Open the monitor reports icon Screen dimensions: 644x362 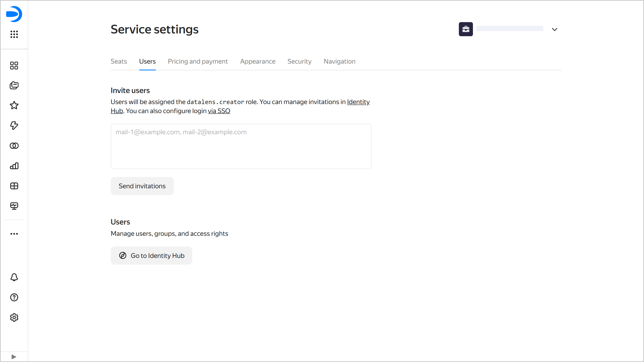coord(14,206)
